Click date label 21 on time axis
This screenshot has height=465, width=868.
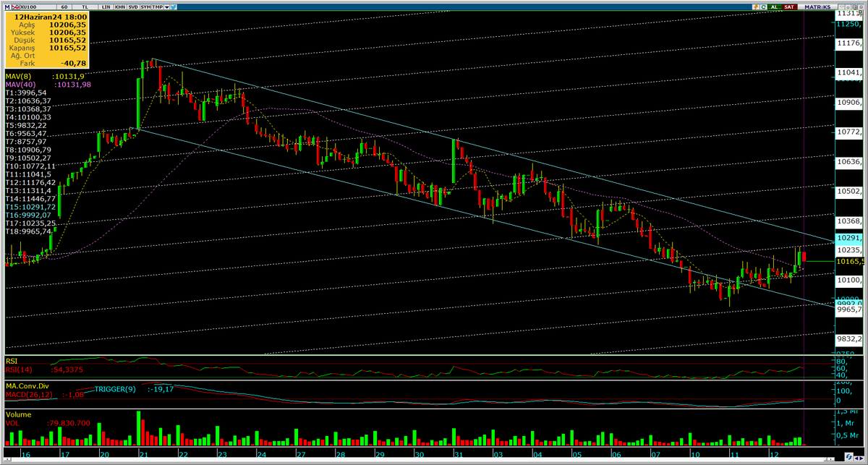pos(142,454)
